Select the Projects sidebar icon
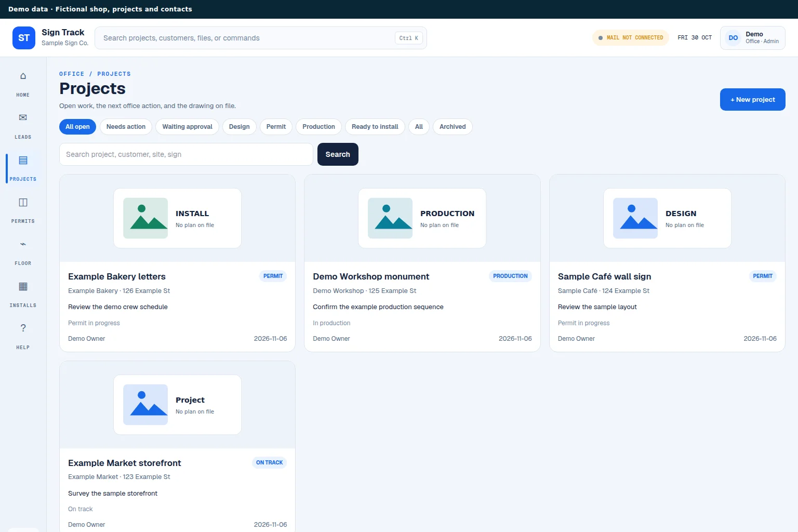This screenshot has height=532, width=798. click(x=23, y=160)
